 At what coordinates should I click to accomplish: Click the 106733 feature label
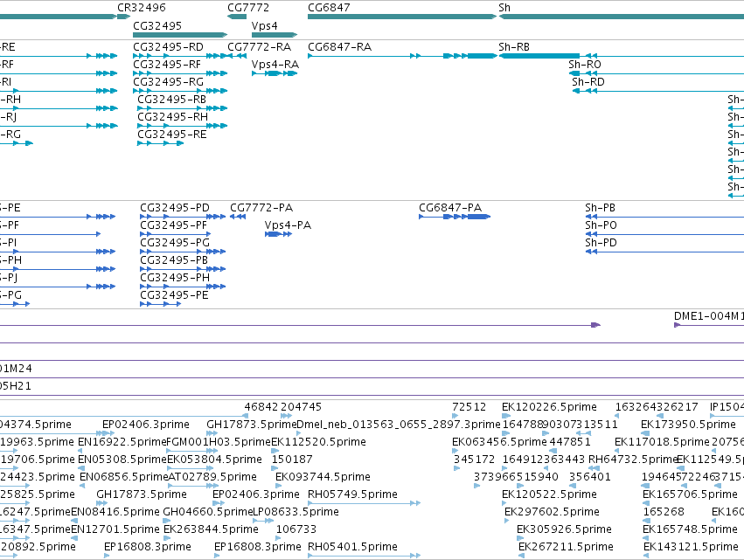[x=296, y=529]
